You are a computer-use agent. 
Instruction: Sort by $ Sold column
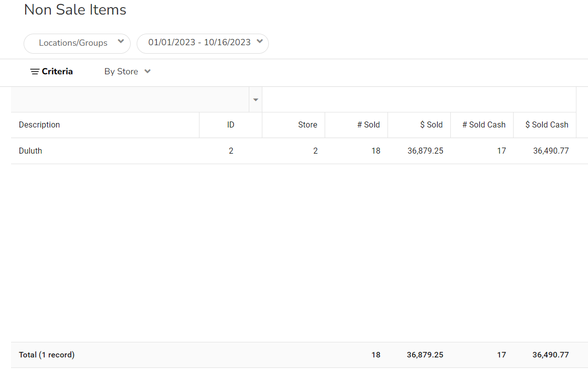click(x=431, y=125)
